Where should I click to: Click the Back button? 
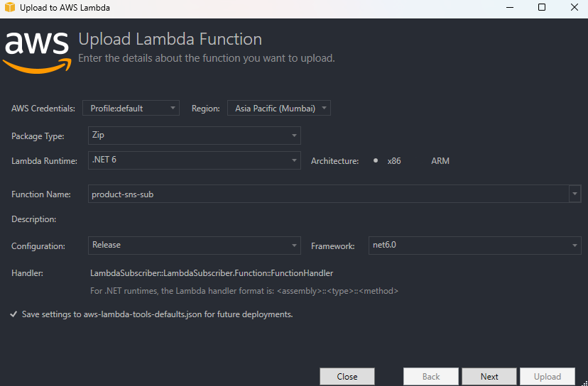pyautogui.click(x=430, y=377)
